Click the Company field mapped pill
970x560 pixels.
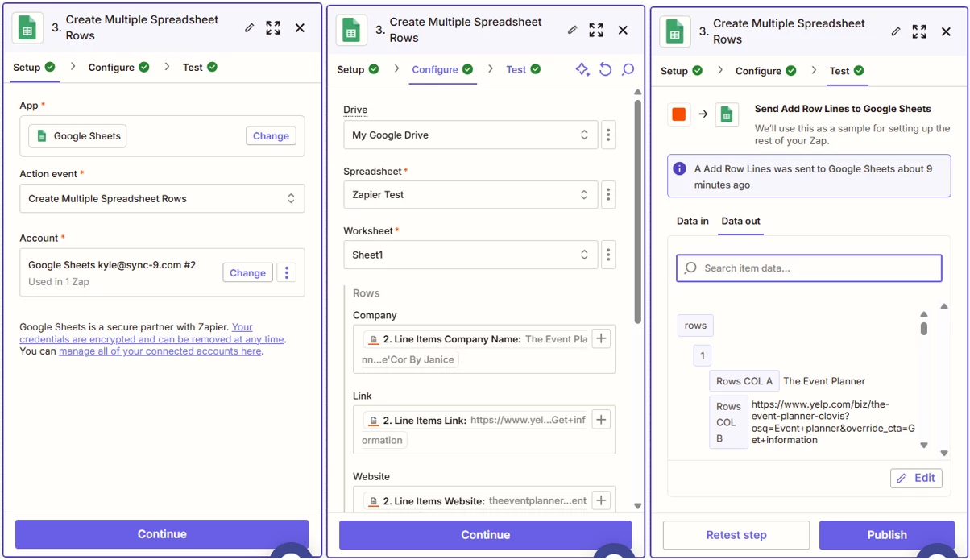[x=476, y=349]
